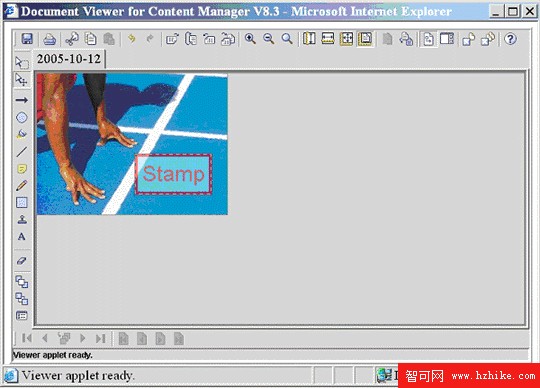Image resolution: width=540 pixels, height=388 pixels.
Task: Click the Zoom Out magnifier icon
Action: 269,39
